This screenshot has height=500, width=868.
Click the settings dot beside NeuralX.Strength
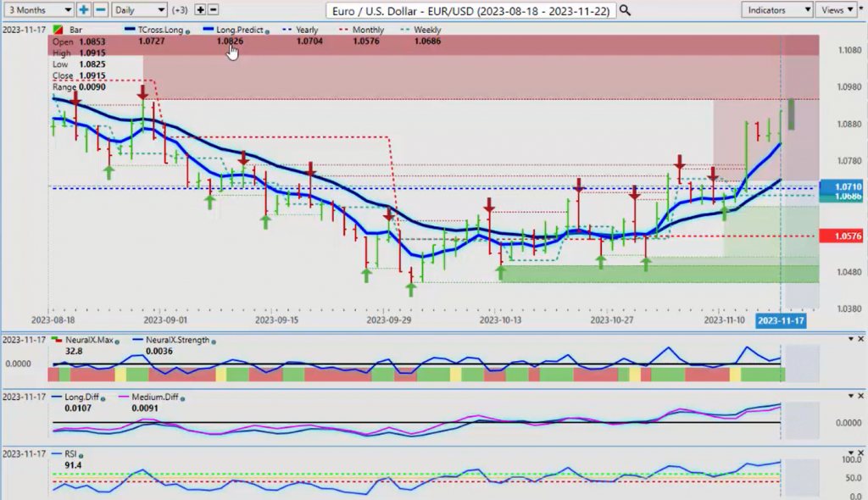click(213, 342)
